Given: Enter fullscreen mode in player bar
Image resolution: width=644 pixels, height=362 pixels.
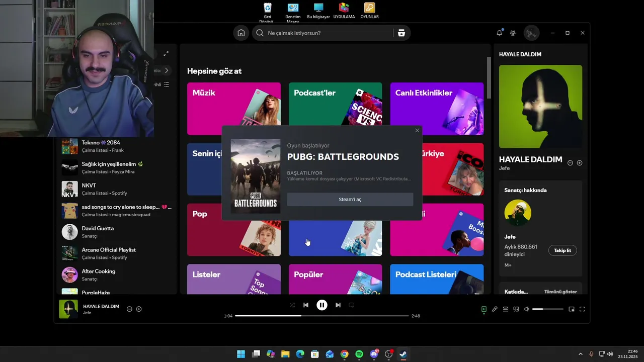Looking at the screenshot, I should coord(583,309).
